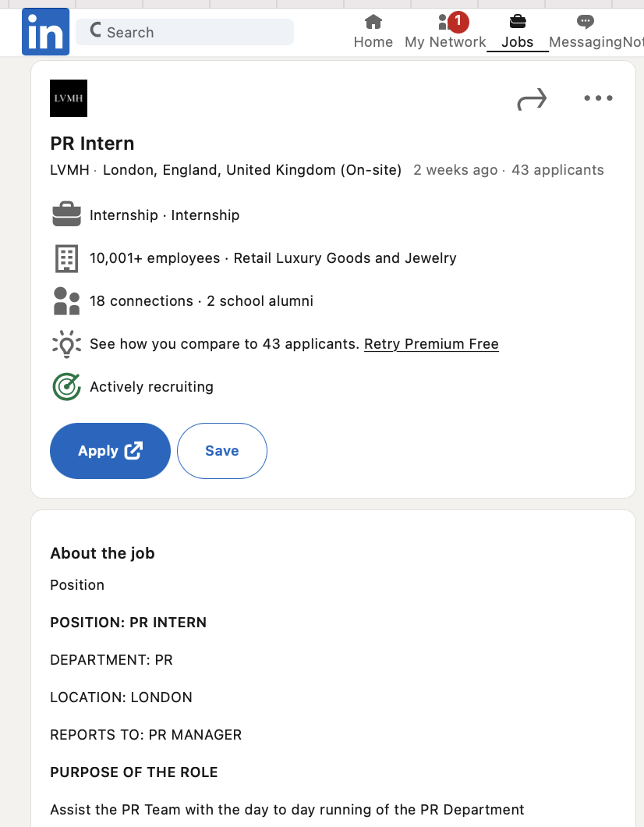Click the LVMH company logo thumbnail
This screenshot has height=827, width=644.
coord(69,98)
